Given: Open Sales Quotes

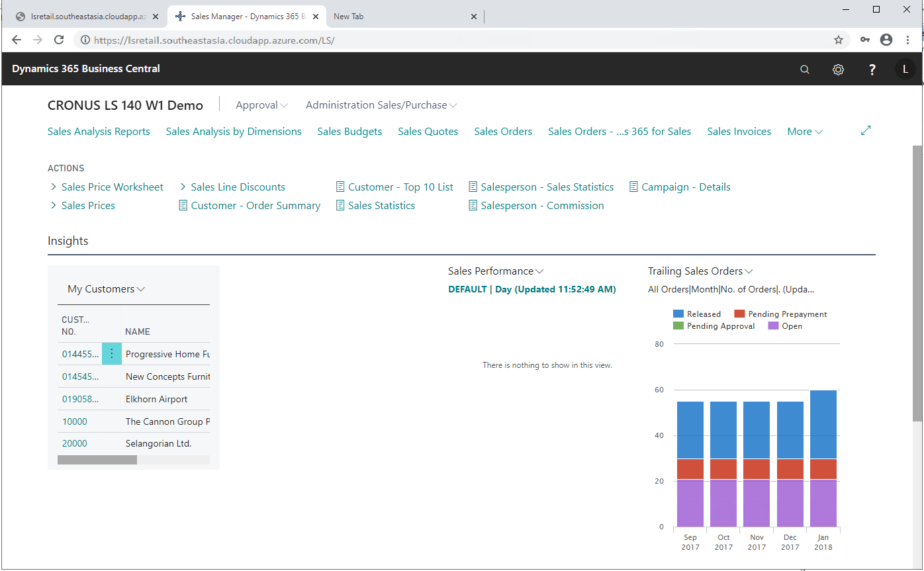Looking at the screenshot, I should [428, 132].
